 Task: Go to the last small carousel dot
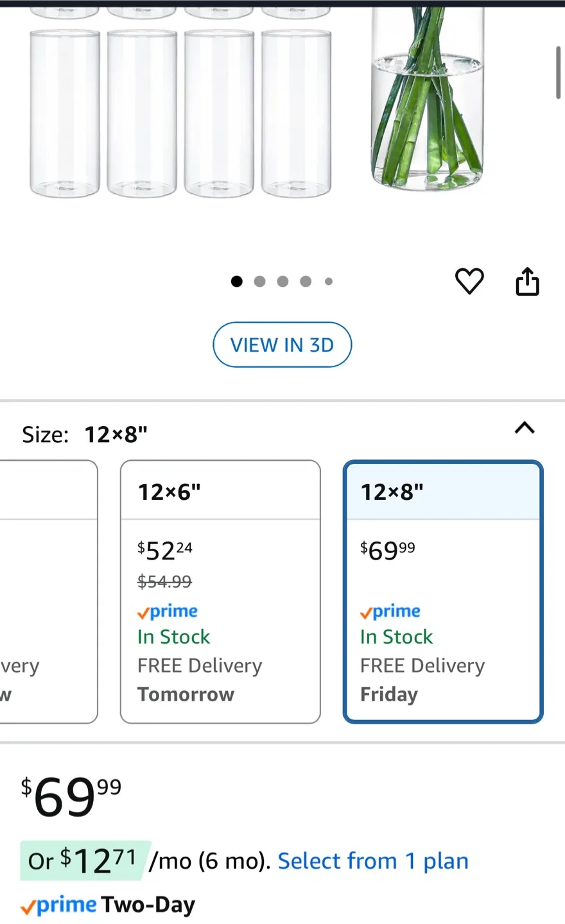(x=329, y=281)
